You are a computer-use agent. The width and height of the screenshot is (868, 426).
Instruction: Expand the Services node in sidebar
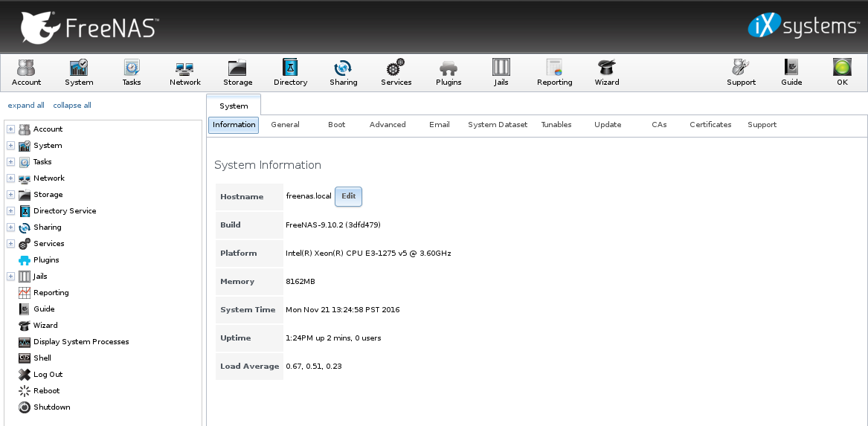[x=10, y=243]
